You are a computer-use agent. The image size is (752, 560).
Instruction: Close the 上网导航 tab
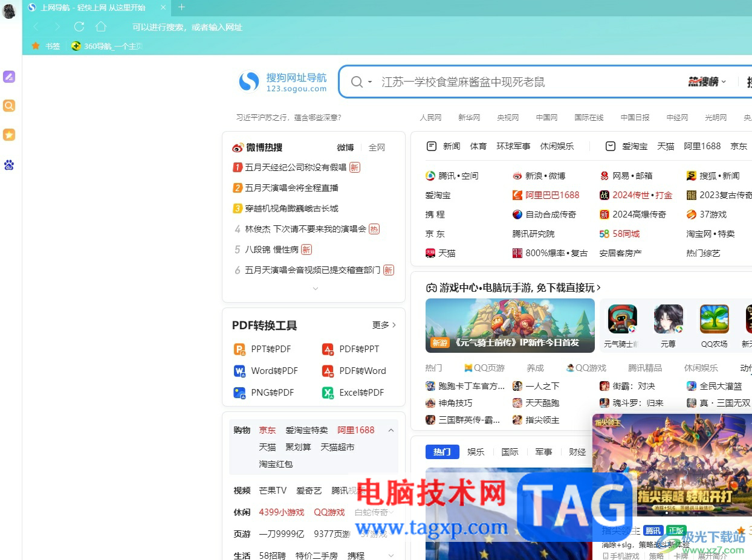(163, 7)
